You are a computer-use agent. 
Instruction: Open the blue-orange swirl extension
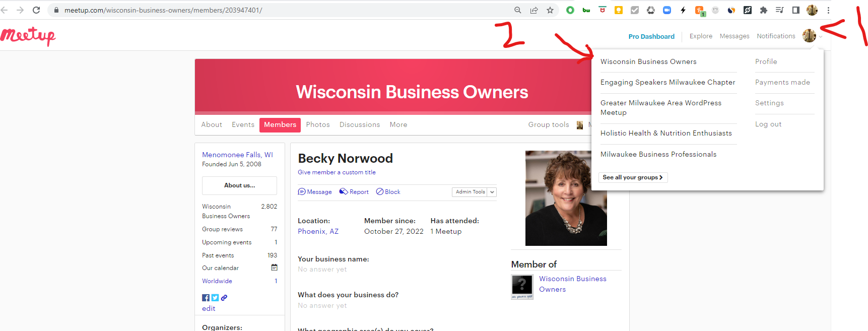(x=731, y=10)
